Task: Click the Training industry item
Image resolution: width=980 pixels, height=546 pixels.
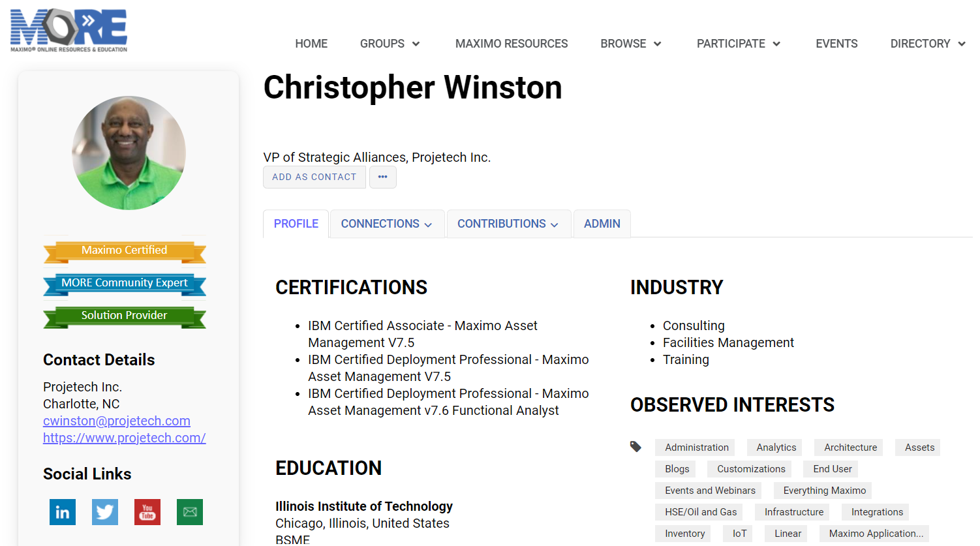Action: click(x=686, y=359)
